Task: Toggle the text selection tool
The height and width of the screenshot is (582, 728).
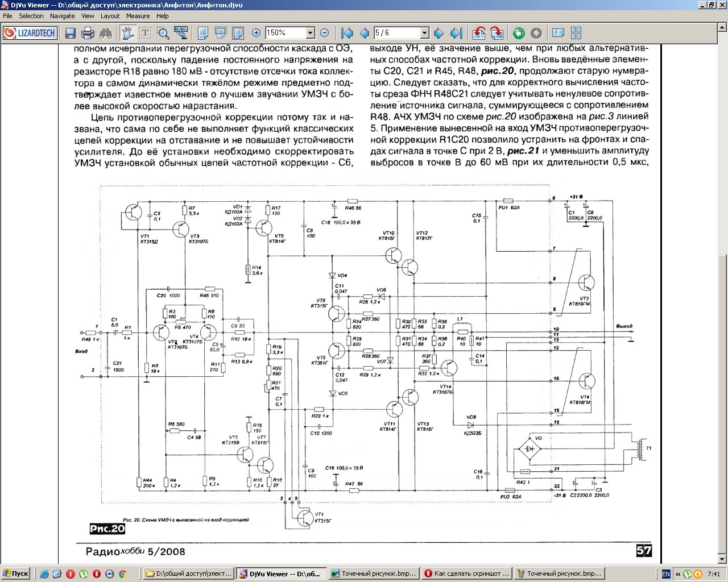Action: [146, 33]
